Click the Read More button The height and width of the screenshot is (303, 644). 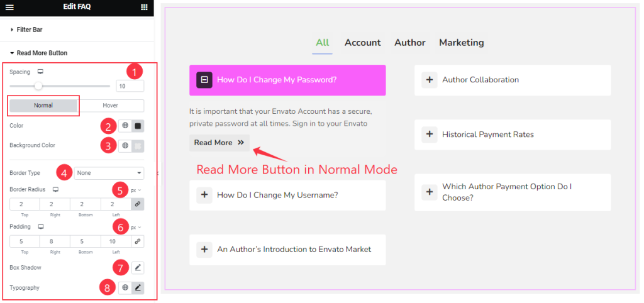219,143
